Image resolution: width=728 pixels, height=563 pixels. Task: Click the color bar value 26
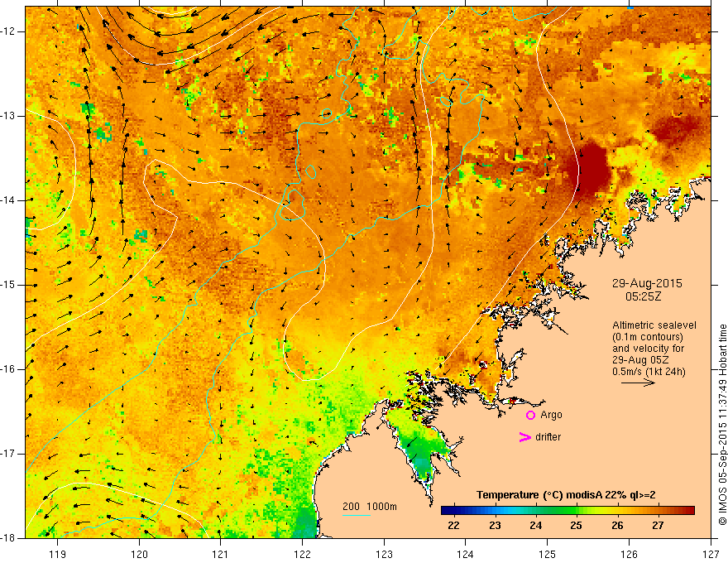coord(617,526)
